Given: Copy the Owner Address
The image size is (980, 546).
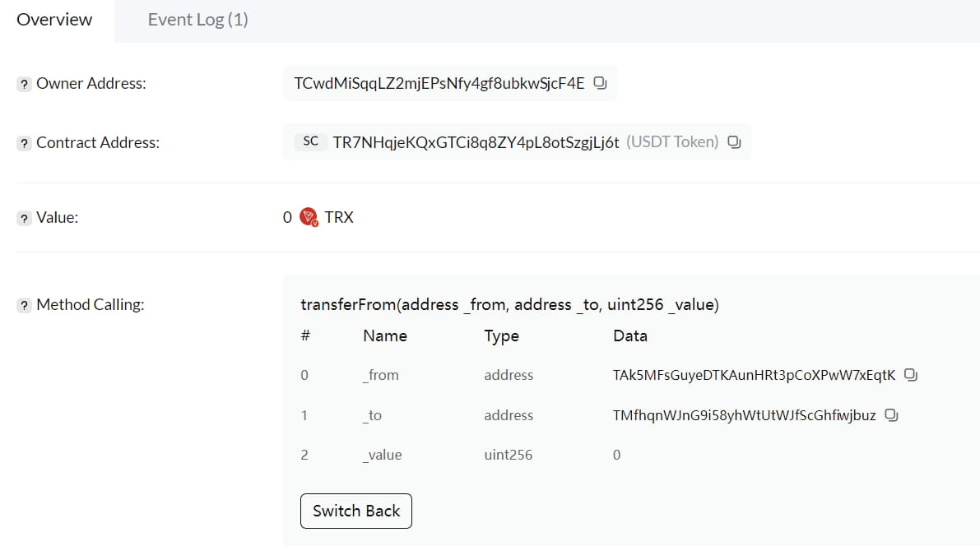Looking at the screenshot, I should pos(601,83).
